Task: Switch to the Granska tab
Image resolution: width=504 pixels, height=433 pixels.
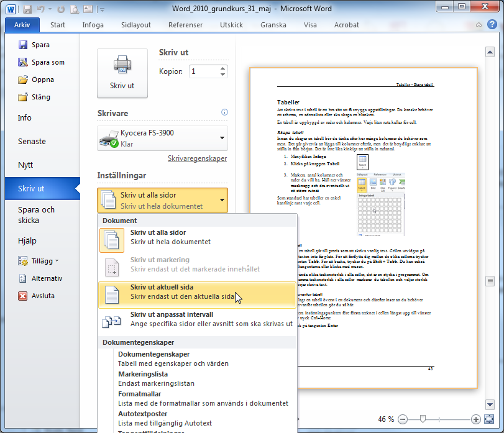Action: tap(273, 25)
